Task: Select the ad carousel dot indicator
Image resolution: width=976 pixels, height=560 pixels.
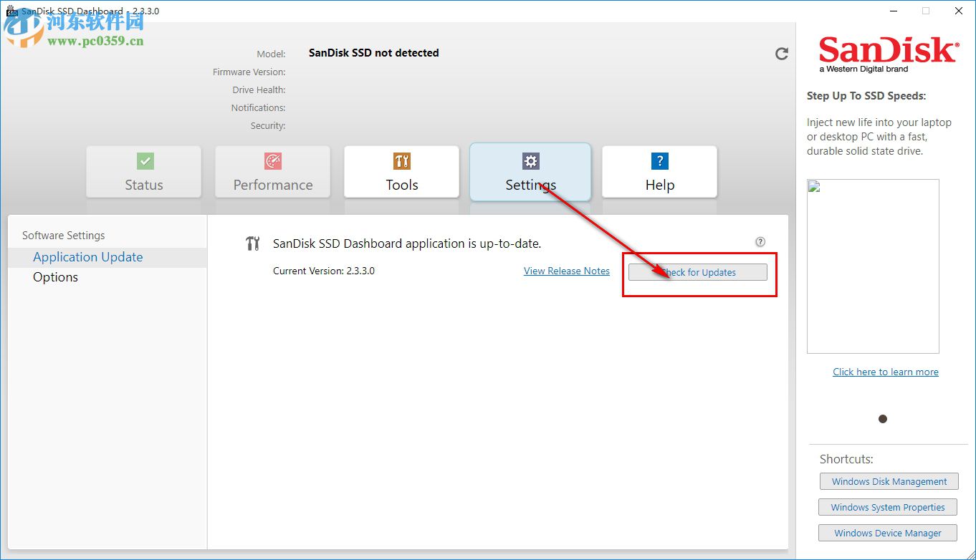Action: [883, 419]
